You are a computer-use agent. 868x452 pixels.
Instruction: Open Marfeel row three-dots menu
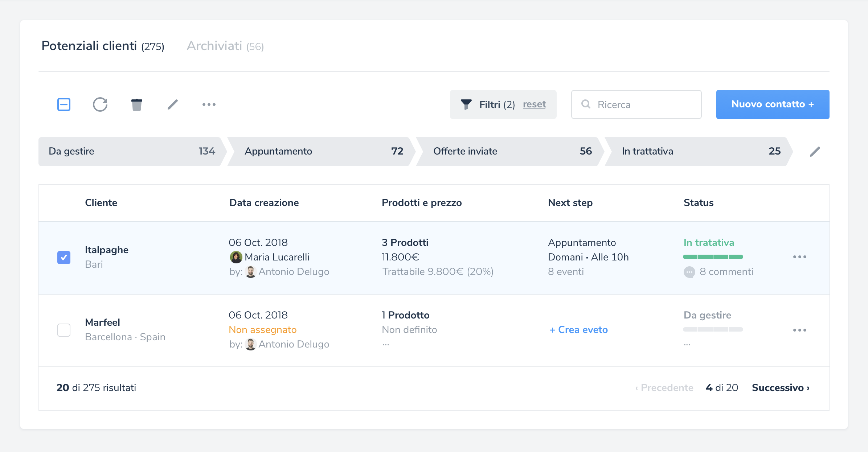coord(800,330)
